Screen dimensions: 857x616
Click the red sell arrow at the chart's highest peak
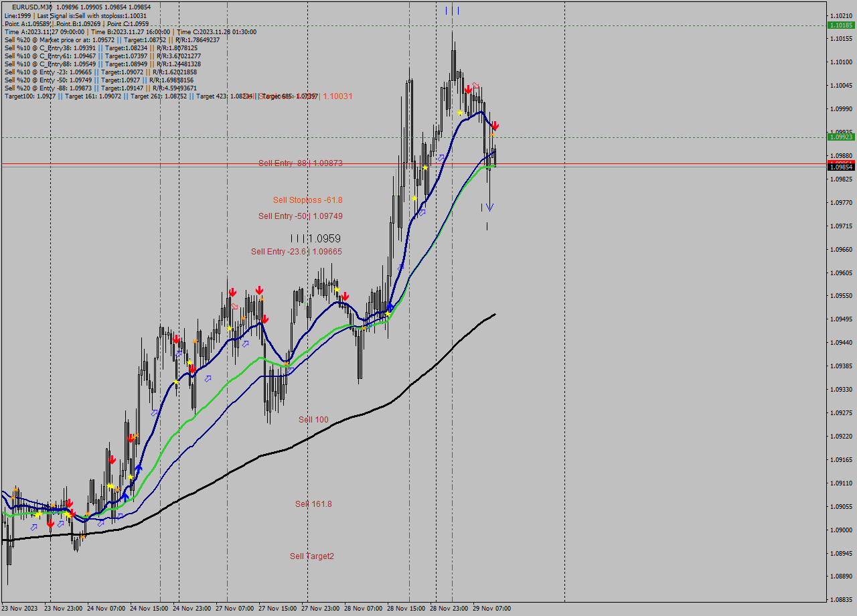(469, 89)
